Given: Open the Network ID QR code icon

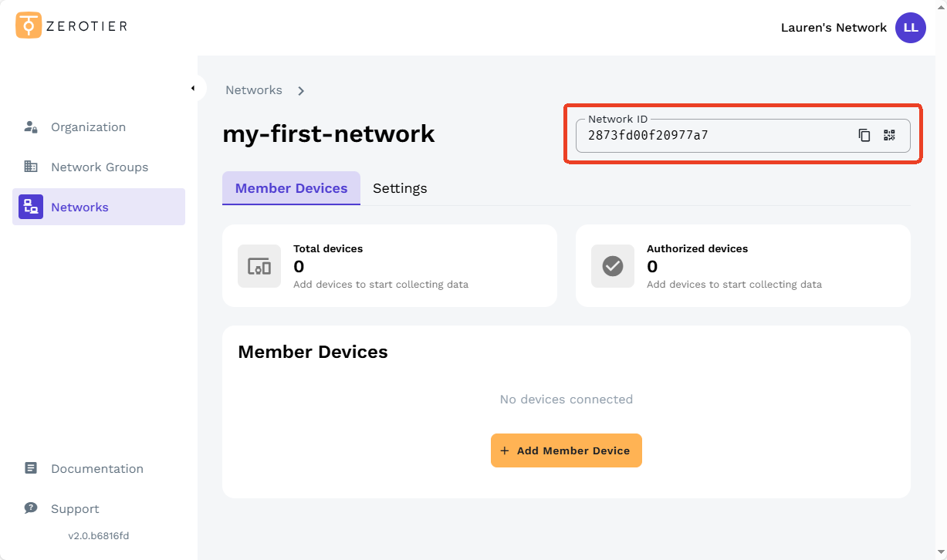Looking at the screenshot, I should click(x=889, y=135).
